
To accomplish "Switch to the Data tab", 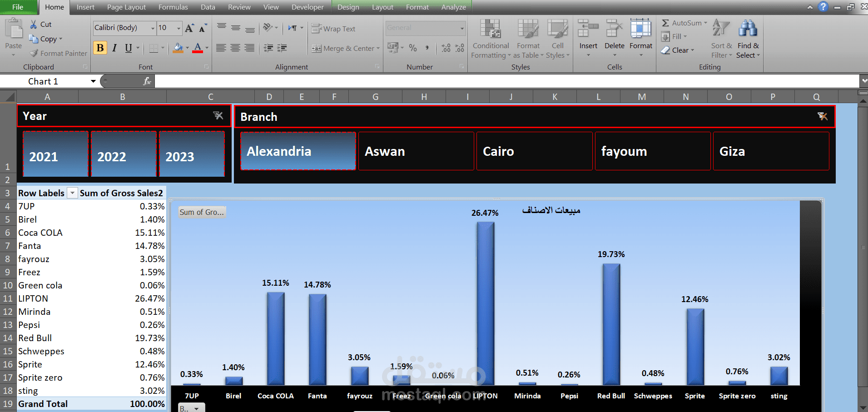I will (x=208, y=7).
